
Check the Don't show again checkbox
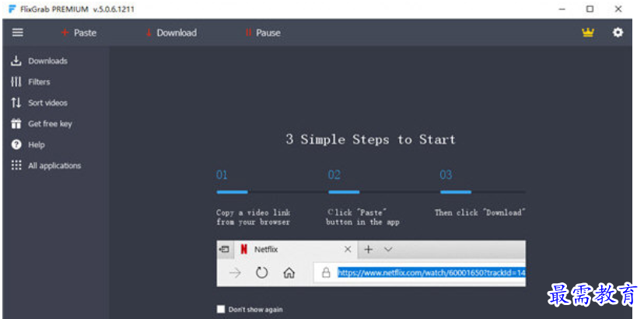pyautogui.click(x=221, y=309)
